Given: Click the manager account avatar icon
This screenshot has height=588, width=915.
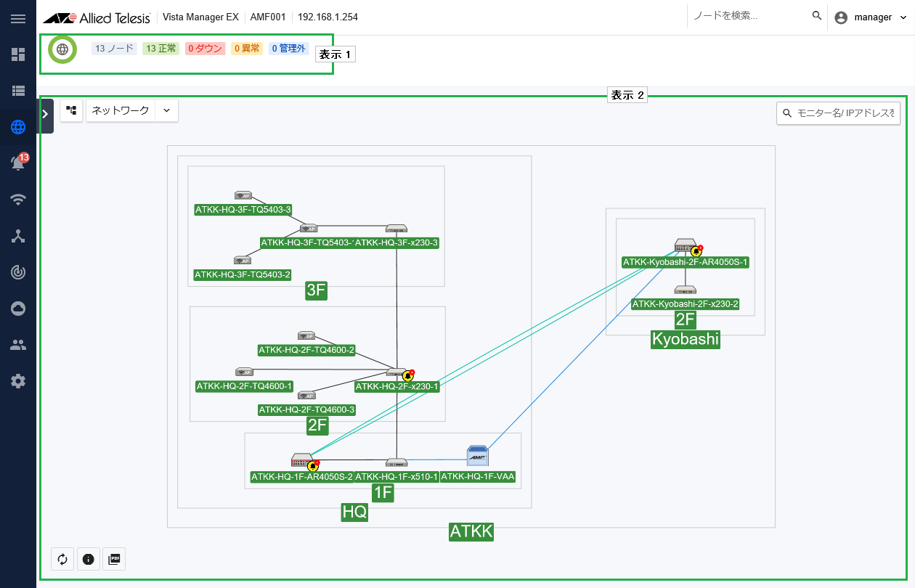Looking at the screenshot, I should click(841, 17).
